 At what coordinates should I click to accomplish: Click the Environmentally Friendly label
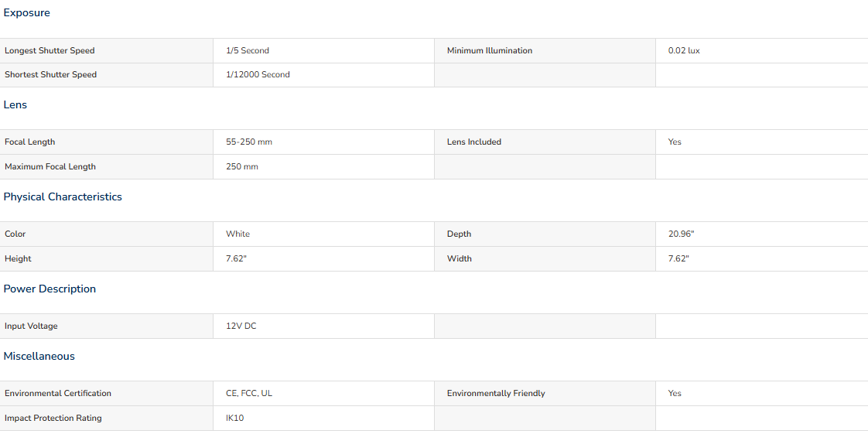point(496,394)
